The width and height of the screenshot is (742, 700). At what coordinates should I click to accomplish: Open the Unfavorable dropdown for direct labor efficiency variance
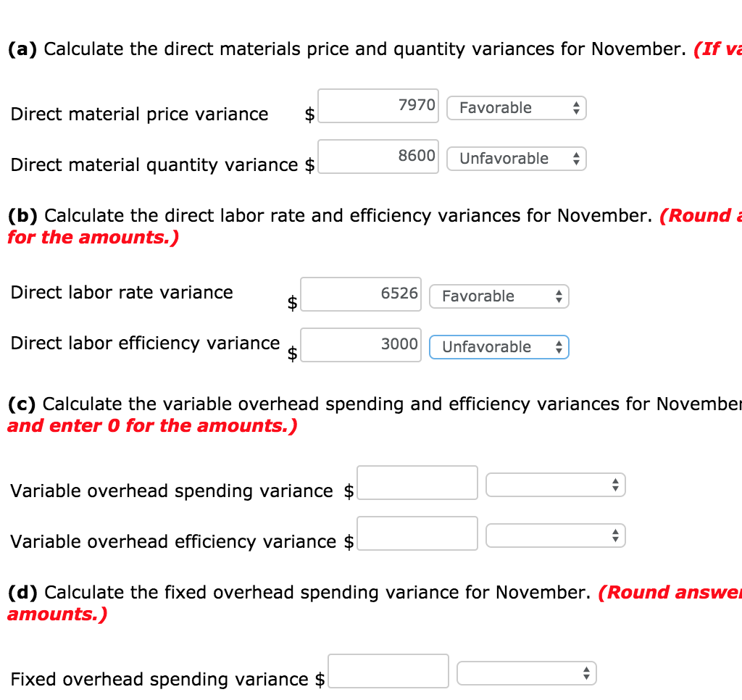[499, 346]
